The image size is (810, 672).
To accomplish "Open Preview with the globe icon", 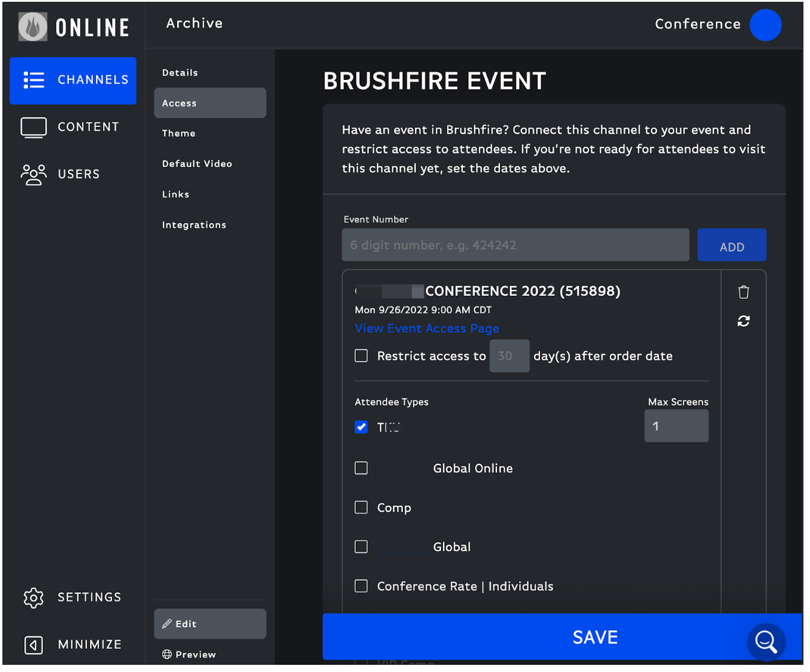I will [167, 654].
